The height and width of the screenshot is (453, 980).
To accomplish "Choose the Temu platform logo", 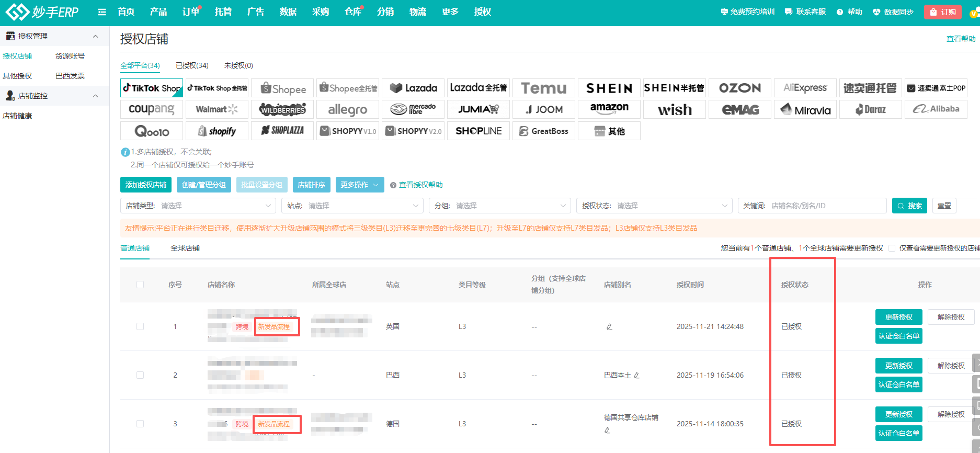I will coord(543,88).
